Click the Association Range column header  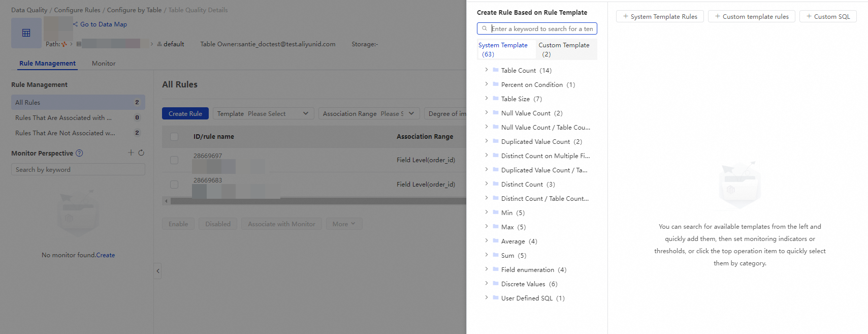point(425,137)
